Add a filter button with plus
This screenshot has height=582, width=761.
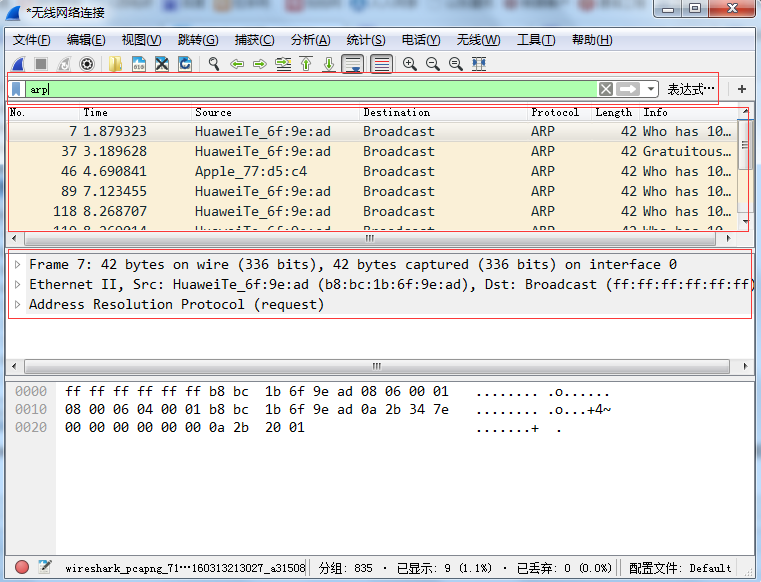click(742, 89)
